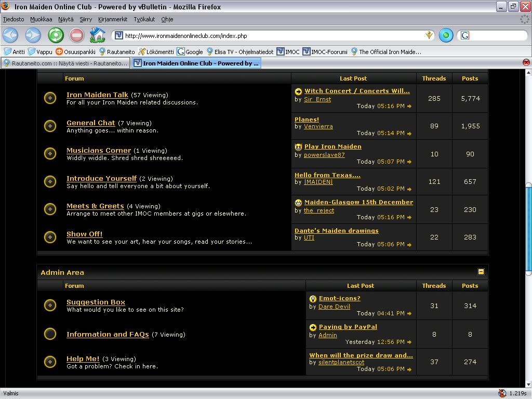This screenshot has height=399, width=532.
Task: Open the Iron Maiden Talk forum
Action: [x=97, y=95]
